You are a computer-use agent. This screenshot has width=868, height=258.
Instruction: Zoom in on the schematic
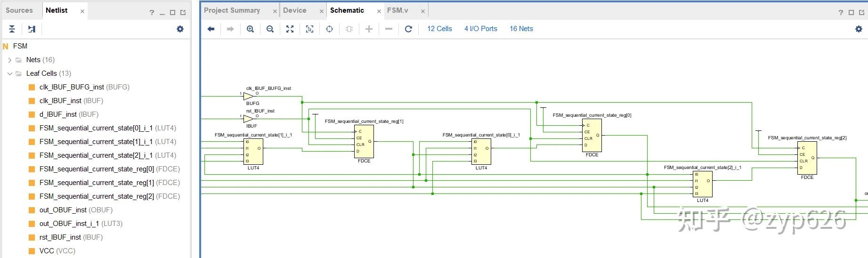(250, 29)
